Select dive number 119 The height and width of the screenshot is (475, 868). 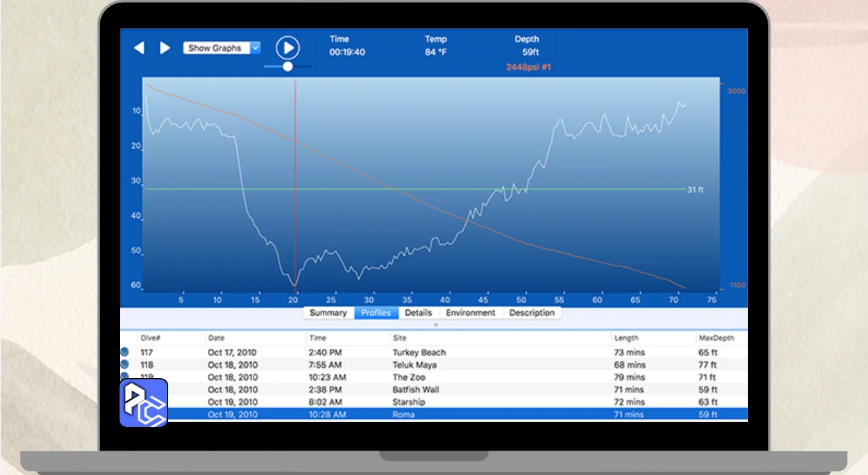click(146, 377)
